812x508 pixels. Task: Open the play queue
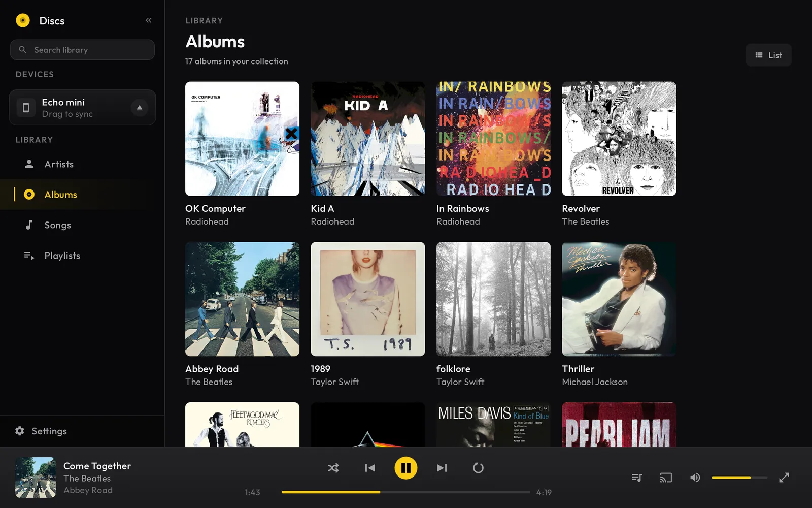(x=637, y=478)
